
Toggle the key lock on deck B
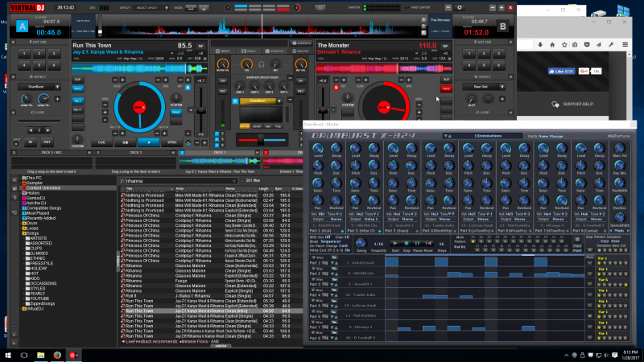336,88
